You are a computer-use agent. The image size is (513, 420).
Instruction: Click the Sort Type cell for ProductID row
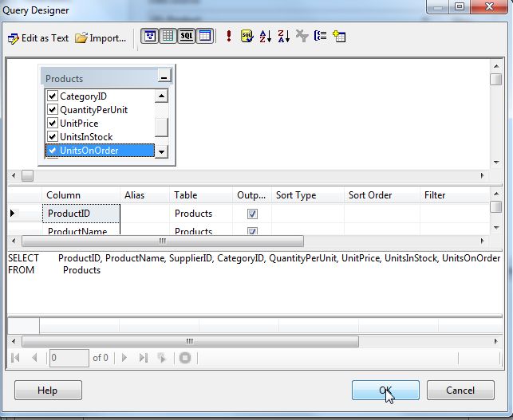(x=307, y=214)
